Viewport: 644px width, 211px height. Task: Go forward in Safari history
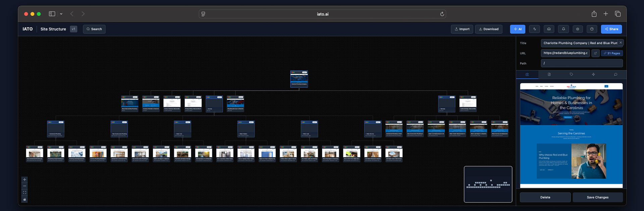click(83, 14)
